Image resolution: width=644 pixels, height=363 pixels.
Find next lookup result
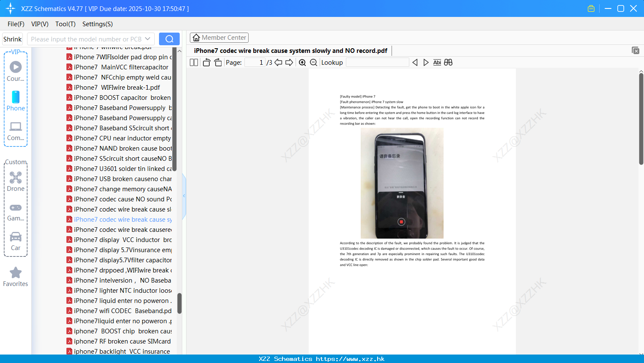coord(426,63)
